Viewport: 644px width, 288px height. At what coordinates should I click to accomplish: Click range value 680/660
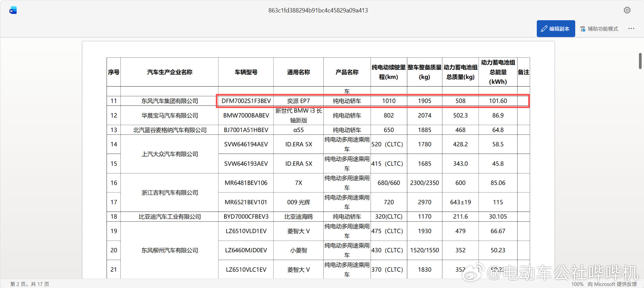tap(389, 183)
